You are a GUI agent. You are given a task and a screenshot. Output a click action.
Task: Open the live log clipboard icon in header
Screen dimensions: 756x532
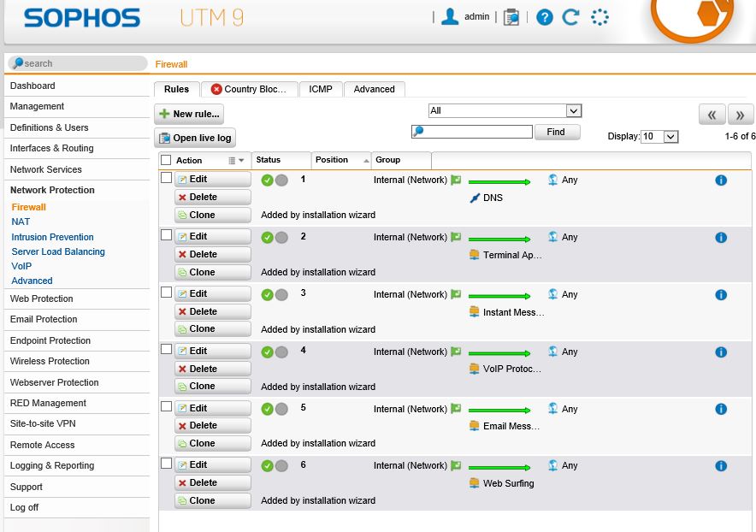click(x=511, y=17)
